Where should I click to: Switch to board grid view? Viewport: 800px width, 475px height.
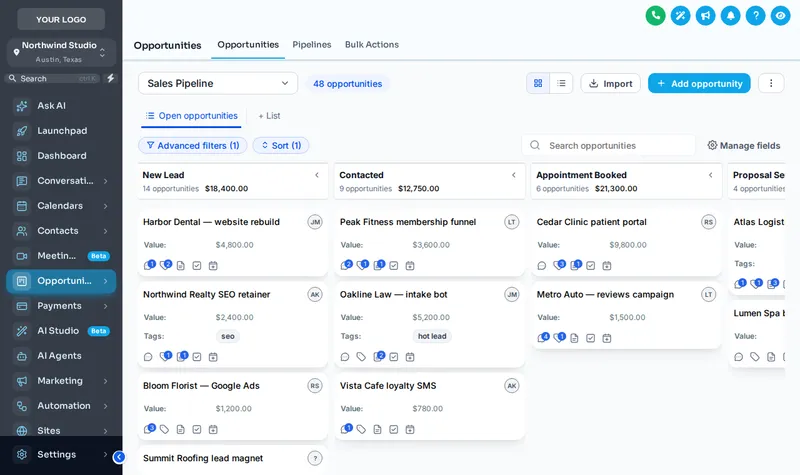click(x=538, y=83)
